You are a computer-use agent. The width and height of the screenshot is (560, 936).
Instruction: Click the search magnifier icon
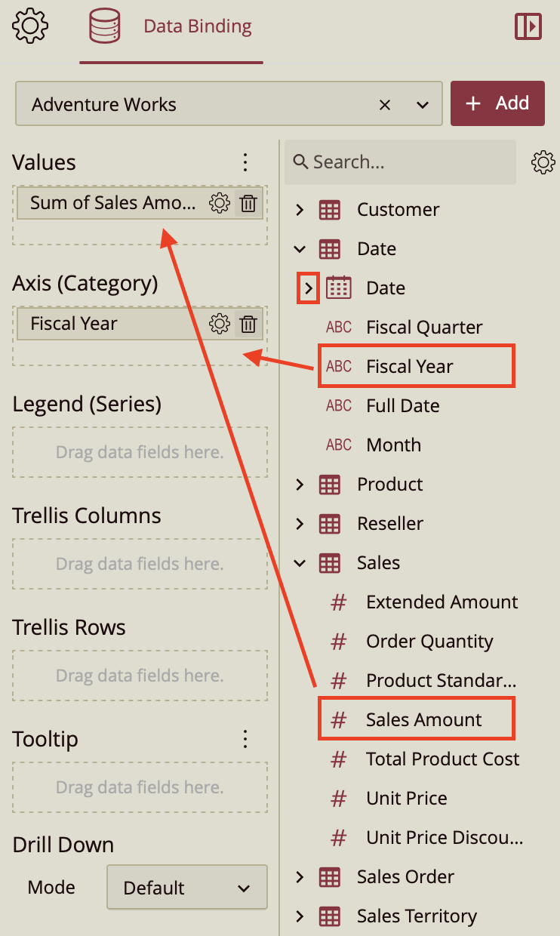[300, 162]
